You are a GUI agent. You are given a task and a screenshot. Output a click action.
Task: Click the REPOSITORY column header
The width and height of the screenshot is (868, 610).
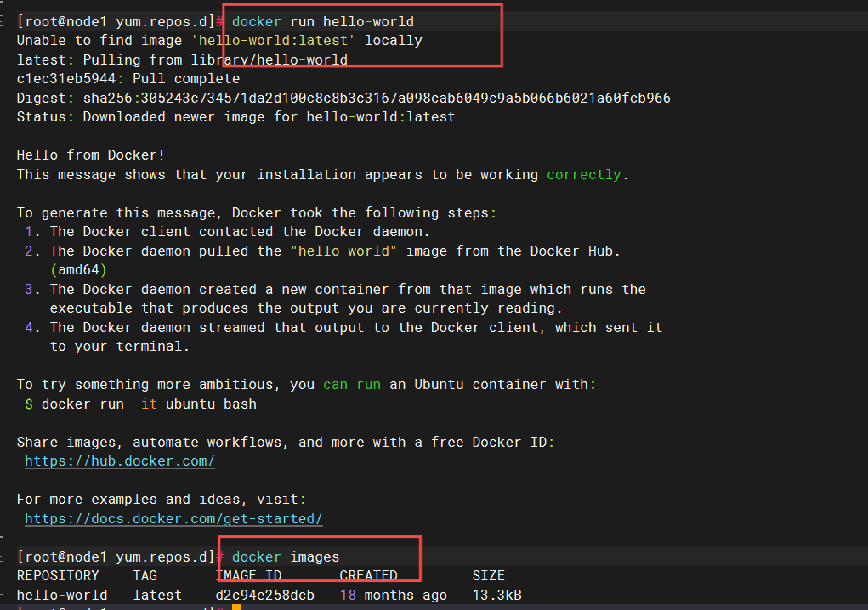(x=58, y=576)
